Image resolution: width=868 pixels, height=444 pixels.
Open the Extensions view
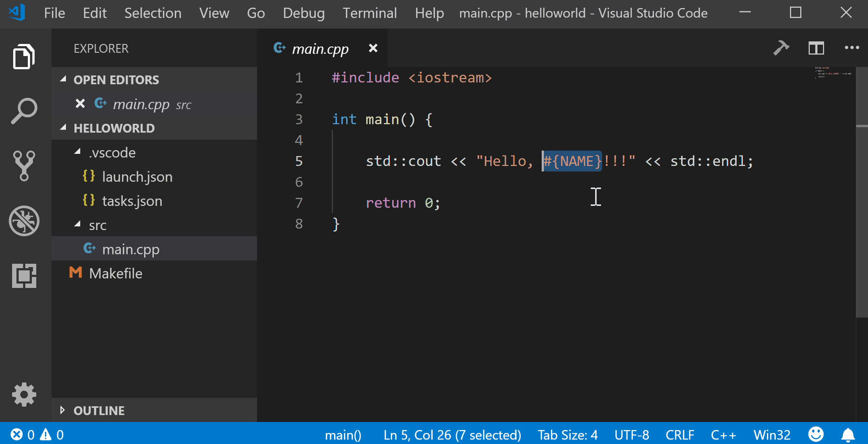click(x=24, y=275)
